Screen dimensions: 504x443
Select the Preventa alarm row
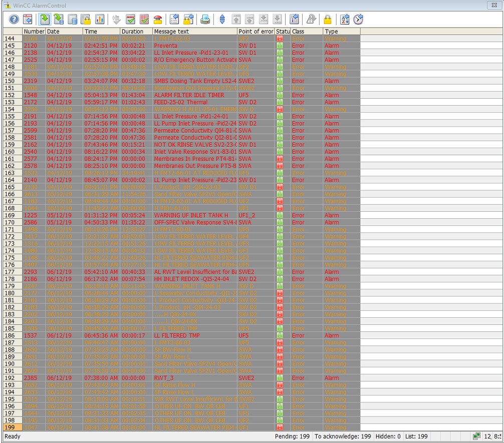point(195,46)
